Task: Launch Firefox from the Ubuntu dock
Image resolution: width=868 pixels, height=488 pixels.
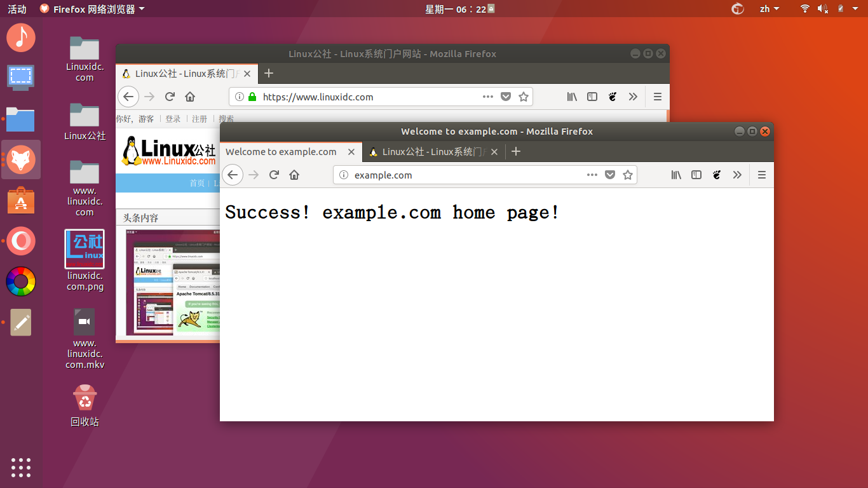Action: click(x=21, y=159)
